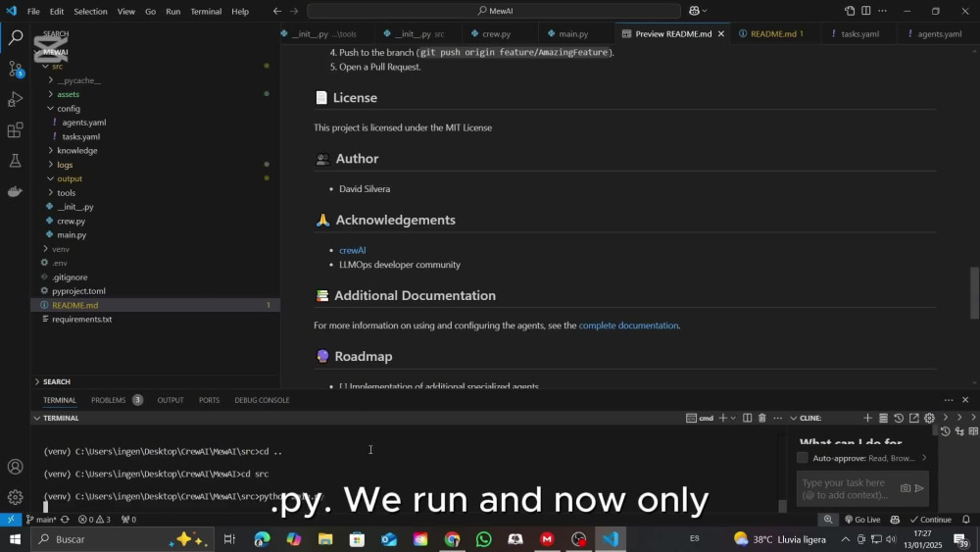
Task: Open the crewAI link
Action: click(353, 250)
